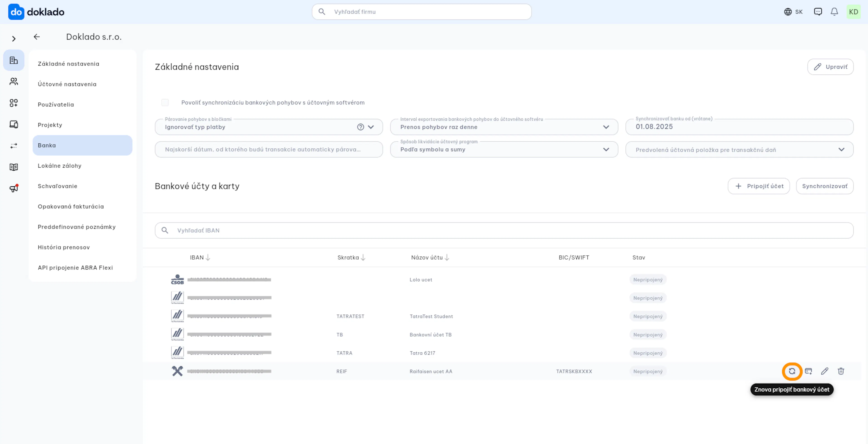The image size is (868, 444).
Task: Click the BIC/SWIFT column header
Action: click(x=574, y=258)
